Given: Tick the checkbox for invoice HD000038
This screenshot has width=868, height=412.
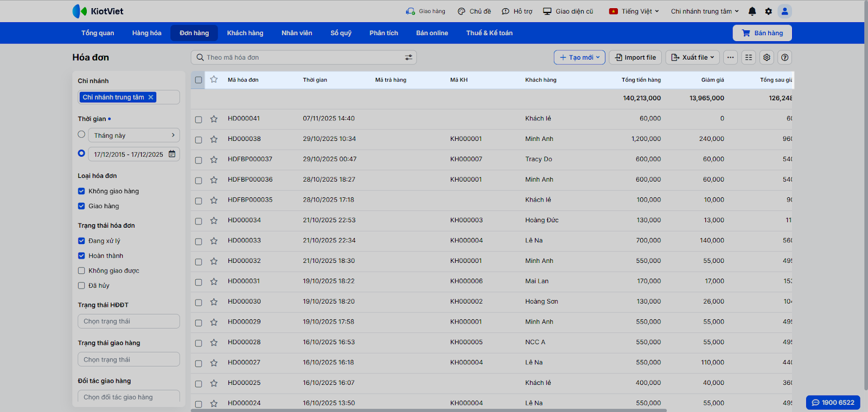Looking at the screenshot, I should 199,140.
